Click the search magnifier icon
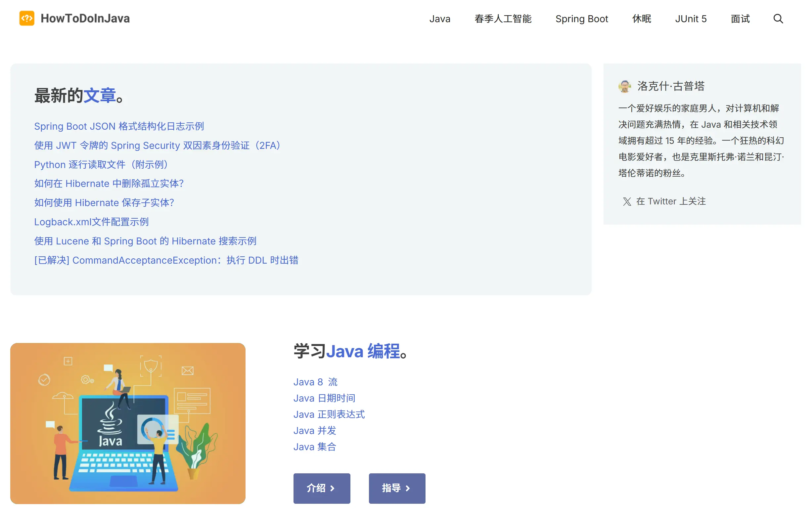The image size is (812, 515). 778,19
